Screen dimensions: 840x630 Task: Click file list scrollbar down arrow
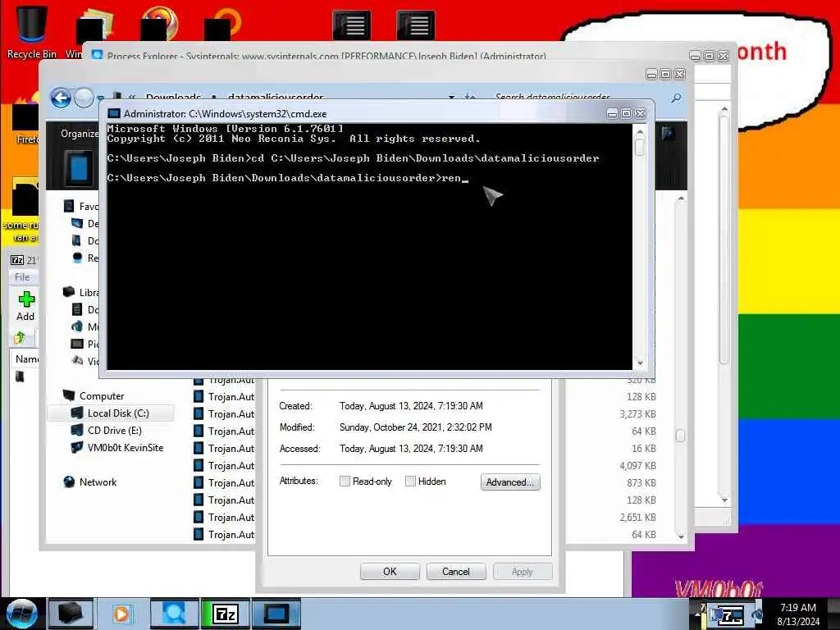681,536
